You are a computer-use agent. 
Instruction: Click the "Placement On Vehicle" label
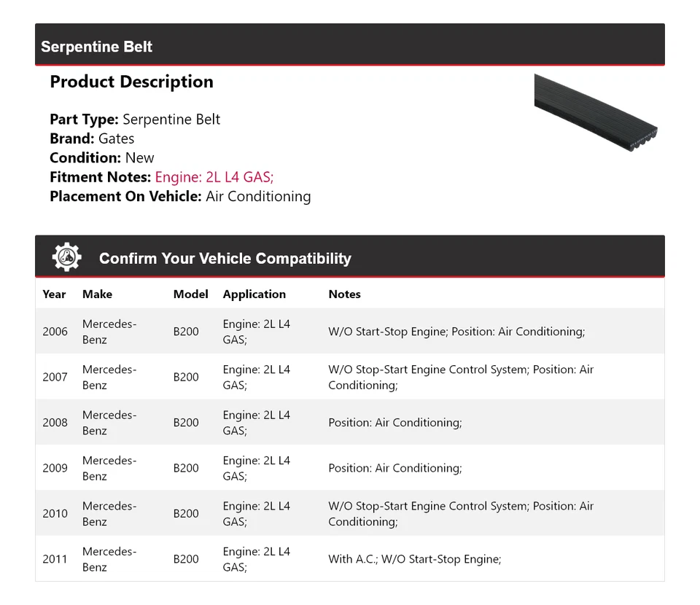click(x=125, y=196)
